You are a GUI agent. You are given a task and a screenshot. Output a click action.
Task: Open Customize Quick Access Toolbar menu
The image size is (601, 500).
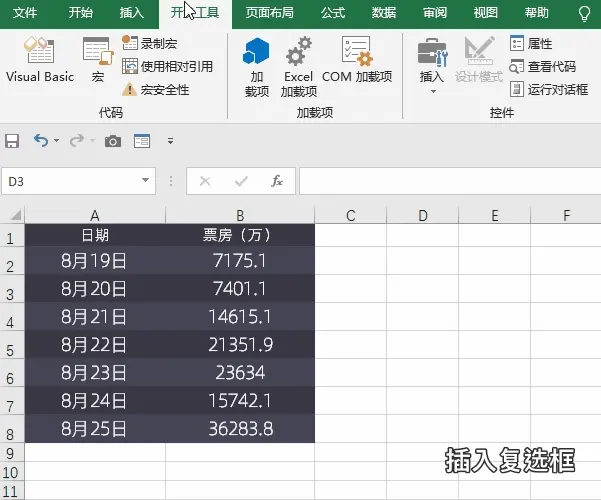click(x=171, y=141)
